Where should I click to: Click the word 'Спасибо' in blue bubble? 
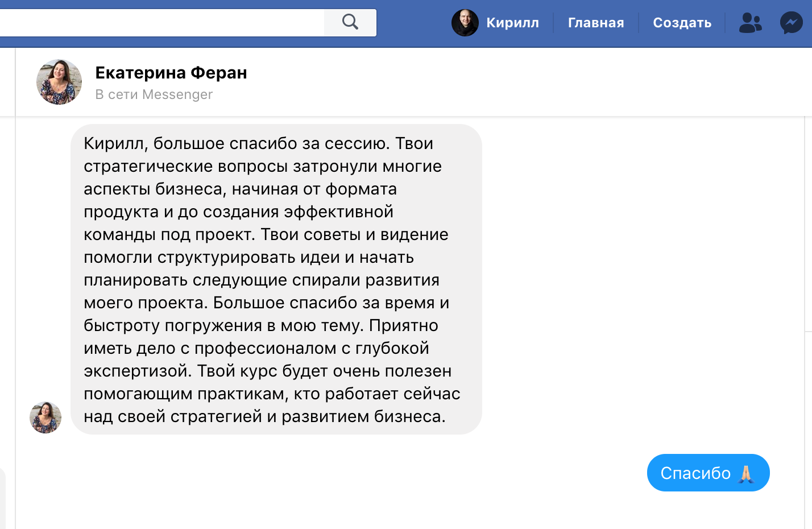tap(695, 473)
